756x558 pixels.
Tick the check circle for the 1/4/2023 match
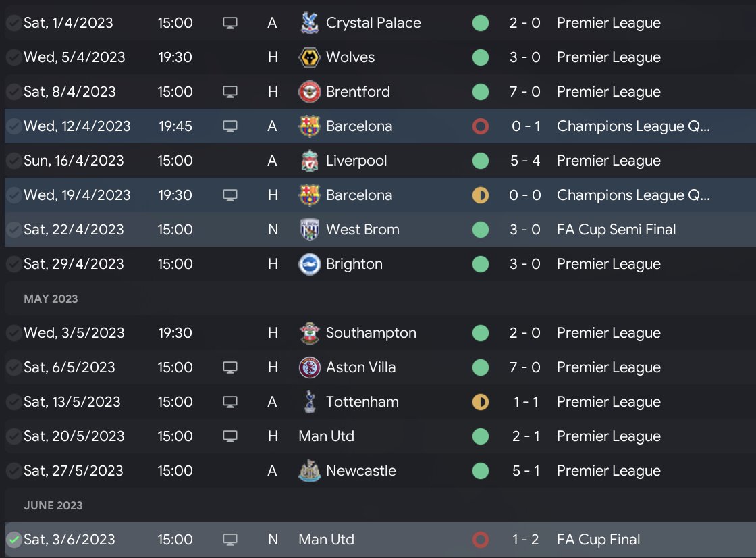[x=13, y=23]
